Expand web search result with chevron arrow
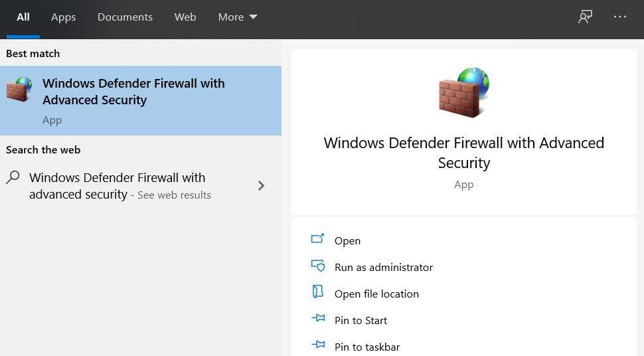 [x=261, y=186]
